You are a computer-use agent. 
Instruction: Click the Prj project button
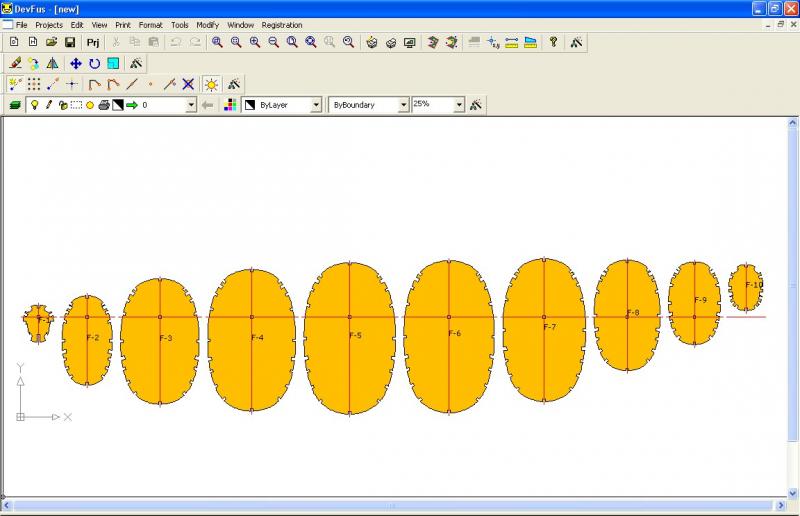point(93,42)
